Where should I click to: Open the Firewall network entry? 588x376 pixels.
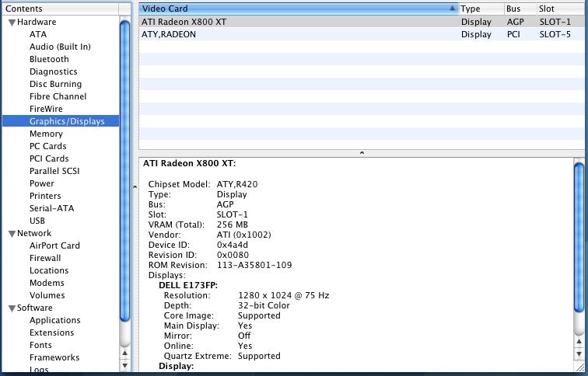pos(45,258)
